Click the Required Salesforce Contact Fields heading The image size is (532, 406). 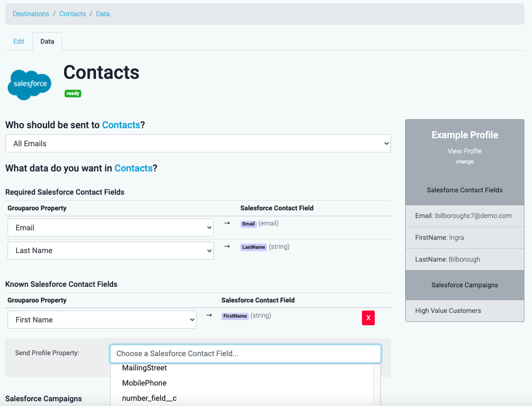65,192
